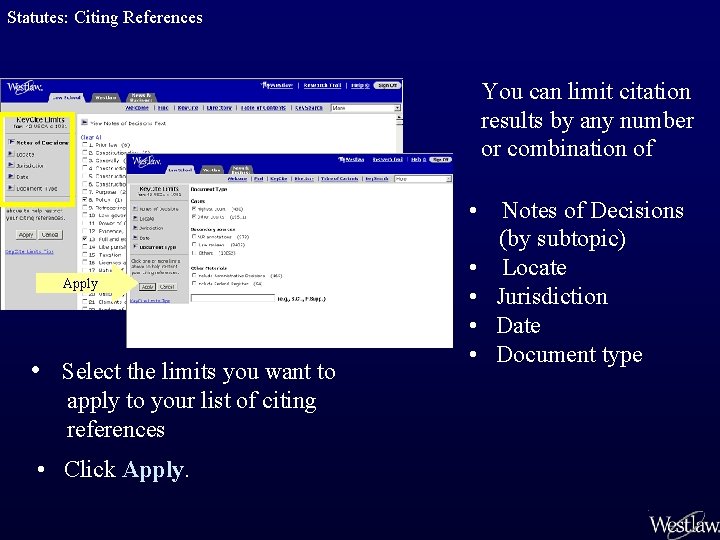720x540 pixels.
Task: Open KeyCite Limits Tips link in back window
Action: point(29,251)
